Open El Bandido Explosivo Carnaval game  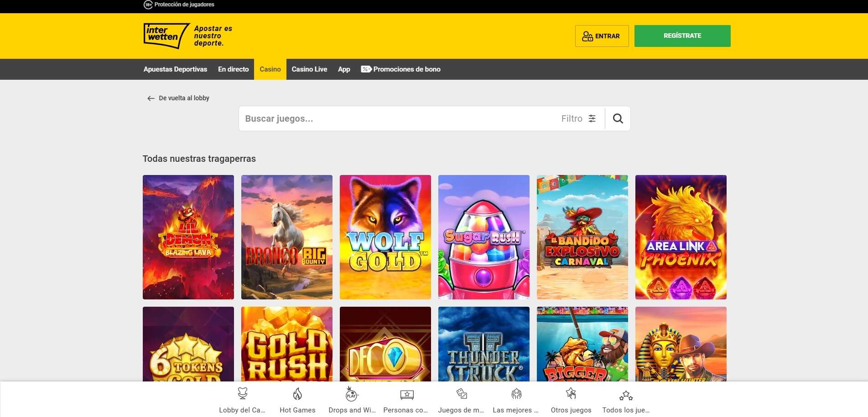[582, 237]
